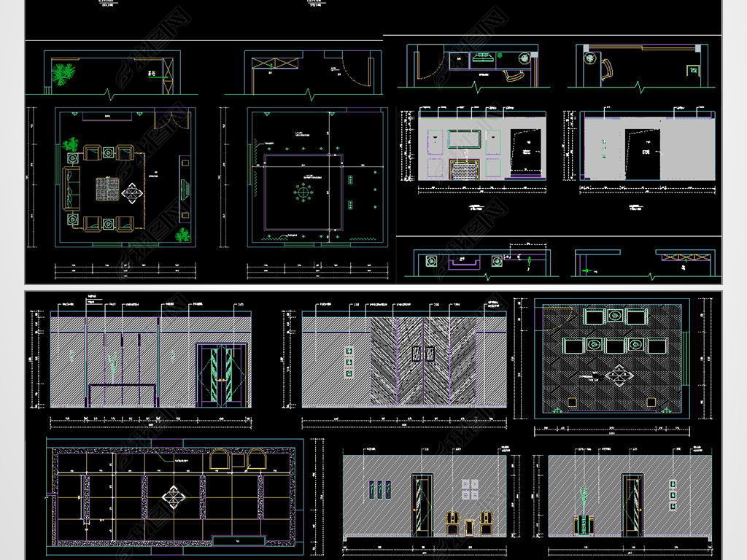
Task: Select the three stacked wall frames beside chevron panel
Action: [x=349, y=362]
